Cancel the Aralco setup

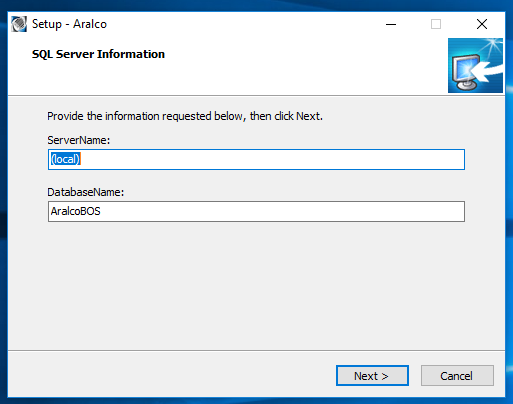coord(457,376)
